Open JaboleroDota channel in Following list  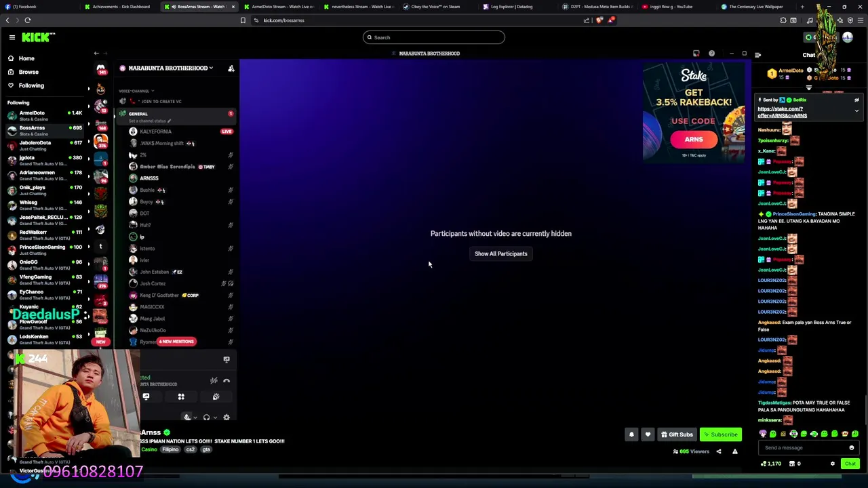coord(45,146)
